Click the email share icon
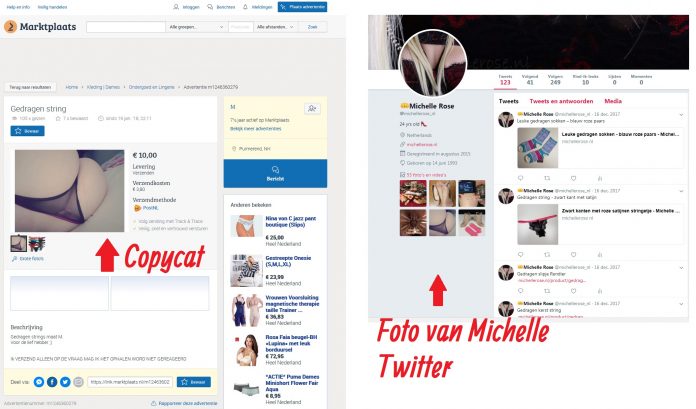This screenshot has width=696, height=409. click(78, 382)
